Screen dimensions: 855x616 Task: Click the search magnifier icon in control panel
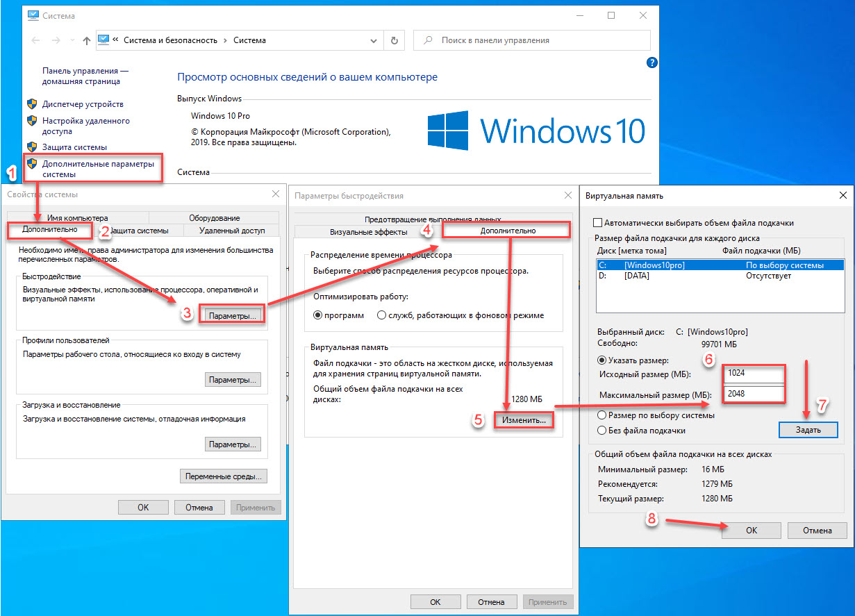[x=429, y=40]
